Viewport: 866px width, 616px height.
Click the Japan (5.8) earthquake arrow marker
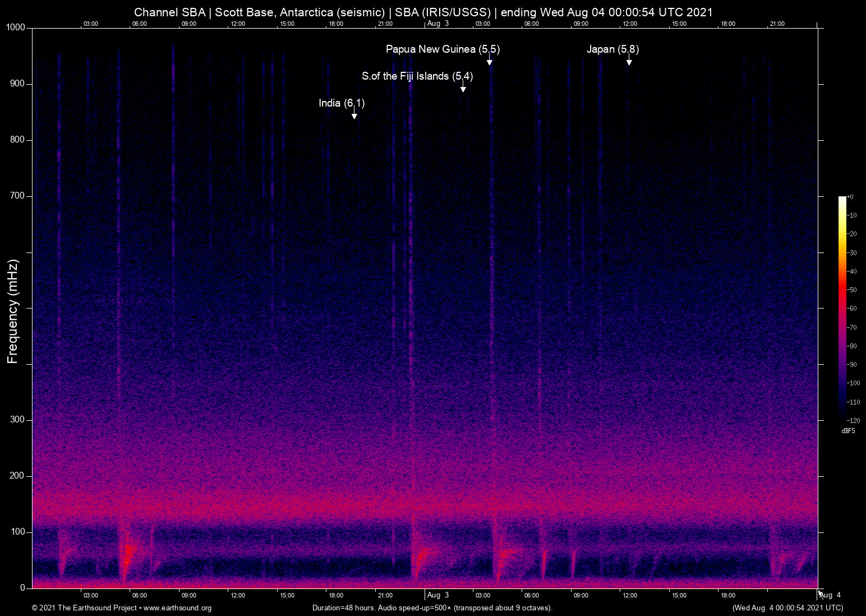[629, 63]
